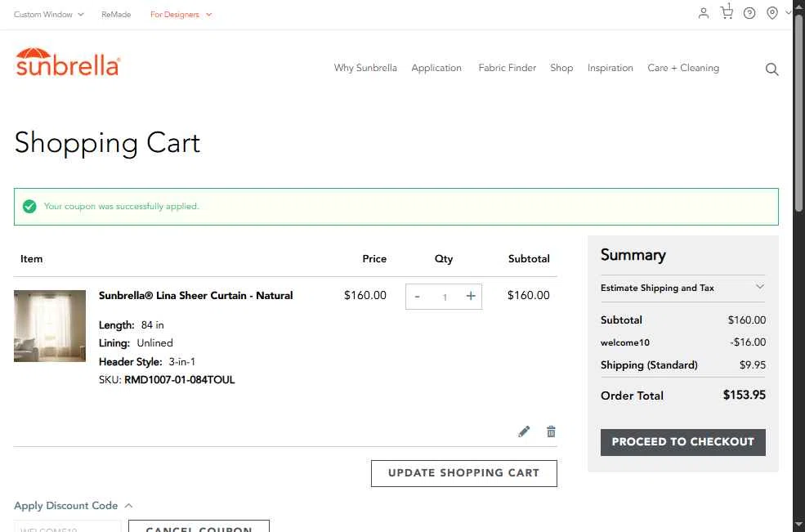Click the green success checkmark icon
The width and height of the screenshot is (805, 532).
tap(29, 207)
